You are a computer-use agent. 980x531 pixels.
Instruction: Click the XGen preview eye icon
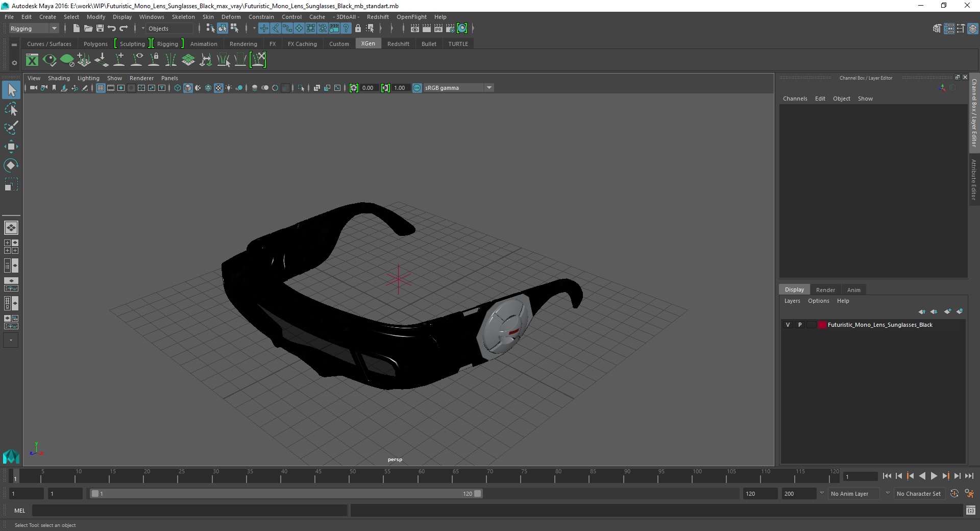coord(50,60)
